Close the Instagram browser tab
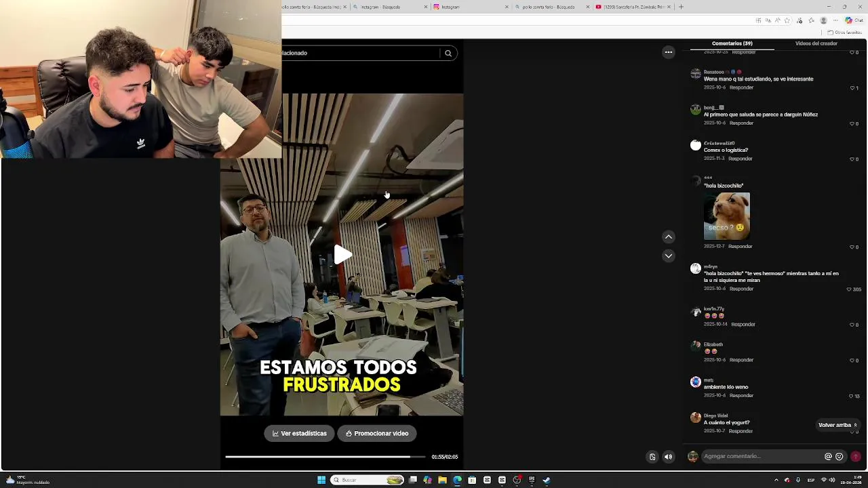Image resolution: width=868 pixels, height=488 pixels. click(x=507, y=7)
